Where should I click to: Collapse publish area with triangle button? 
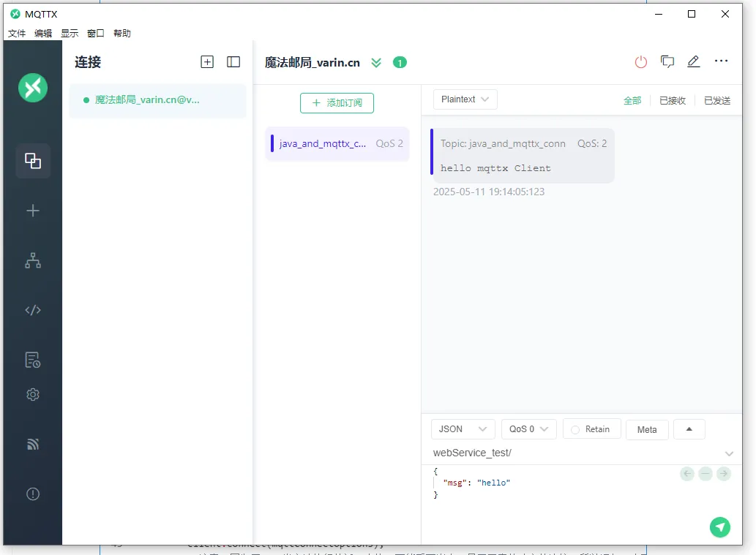point(689,428)
